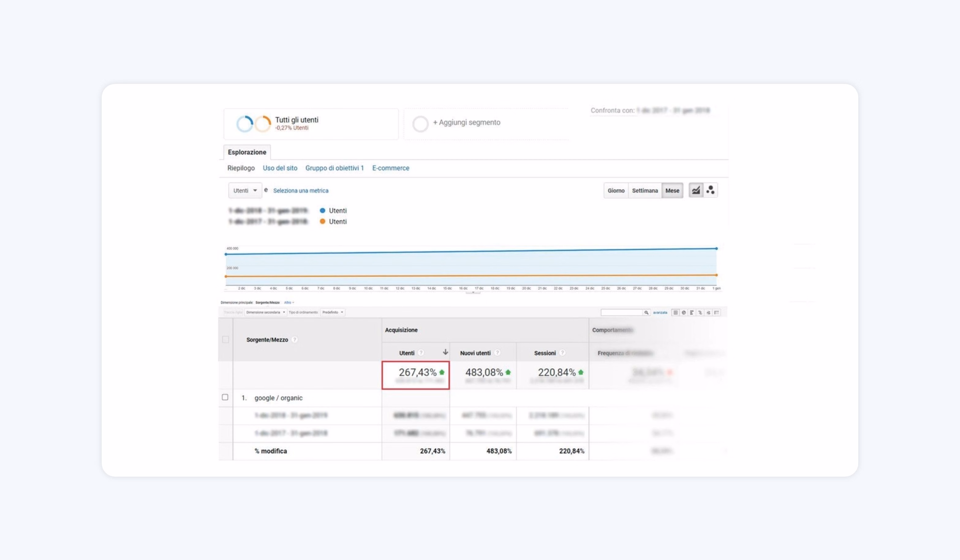This screenshot has height=560, width=960.
Task: Click the 267,43% Utenti summary value
Action: (x=418, y=372)
